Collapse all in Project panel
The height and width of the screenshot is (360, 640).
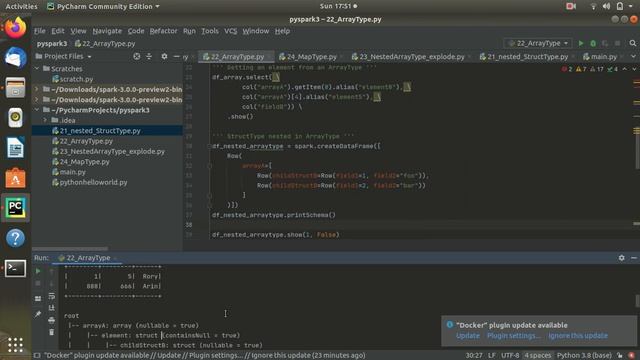(x=149, y=56)
